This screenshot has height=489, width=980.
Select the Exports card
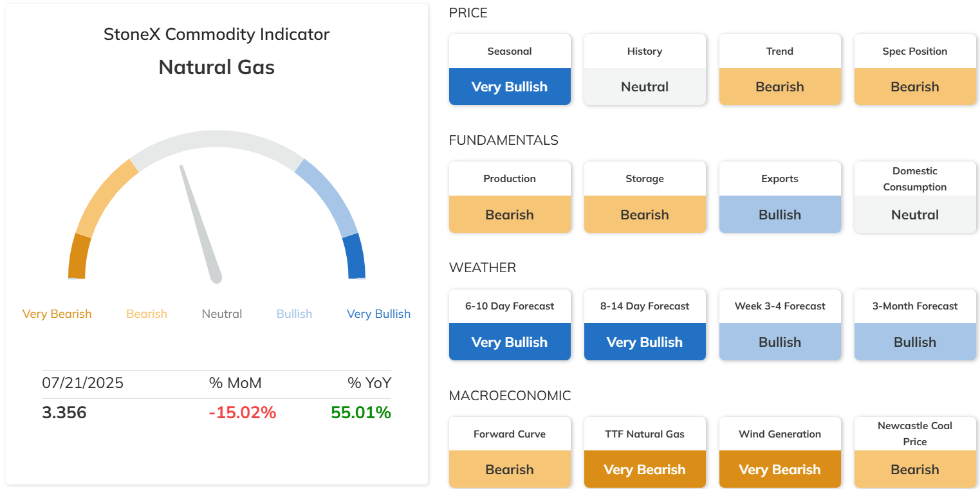tap(780, 197)
